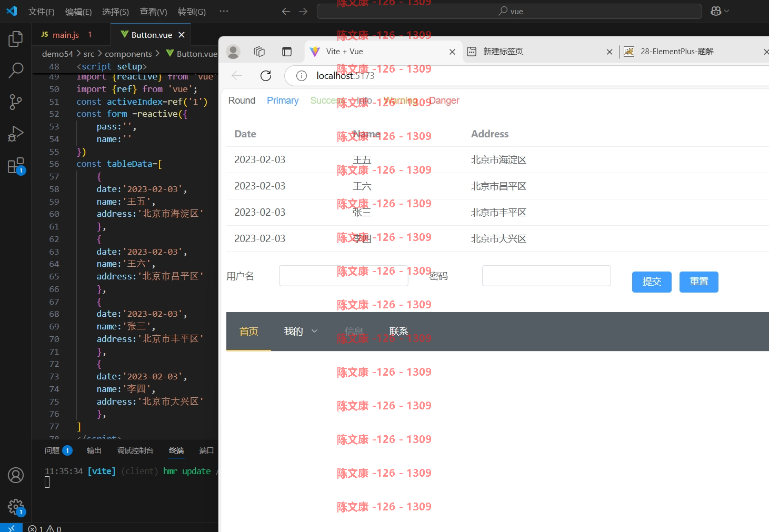Click the 北京市海淀区 table cell
769x532 pixels.
pos(498,160)
